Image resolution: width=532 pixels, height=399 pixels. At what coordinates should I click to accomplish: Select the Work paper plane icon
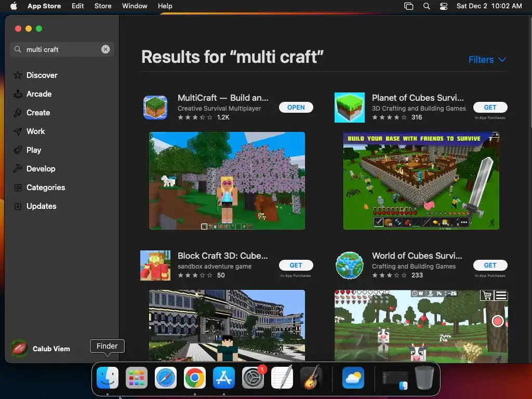click(x=18, y=131)
